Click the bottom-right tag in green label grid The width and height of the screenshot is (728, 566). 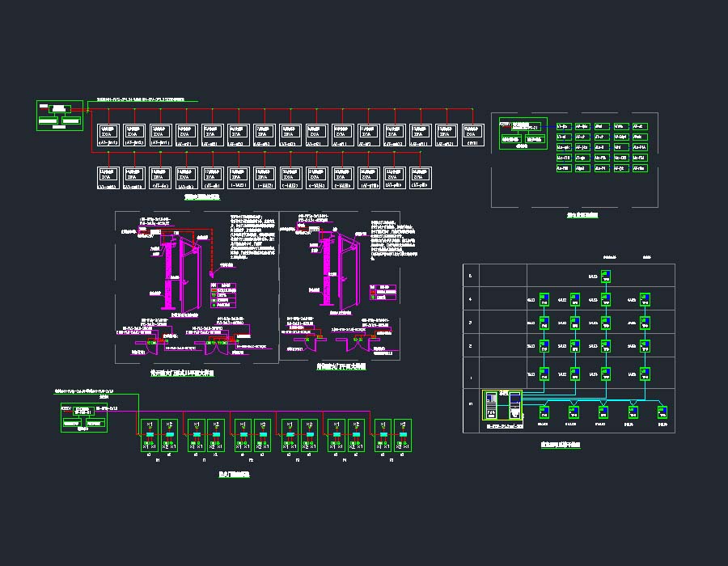pyautogui.click(x=640, y=169)
